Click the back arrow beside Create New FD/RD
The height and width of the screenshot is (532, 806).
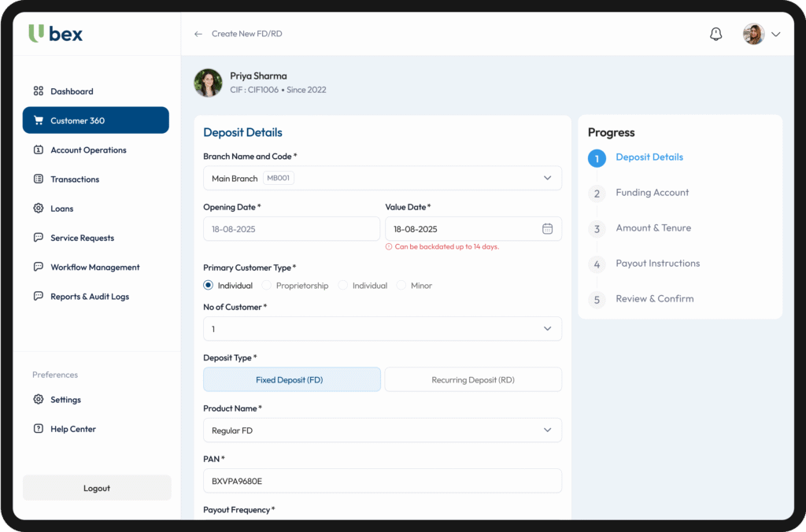(x=198, y=35)
